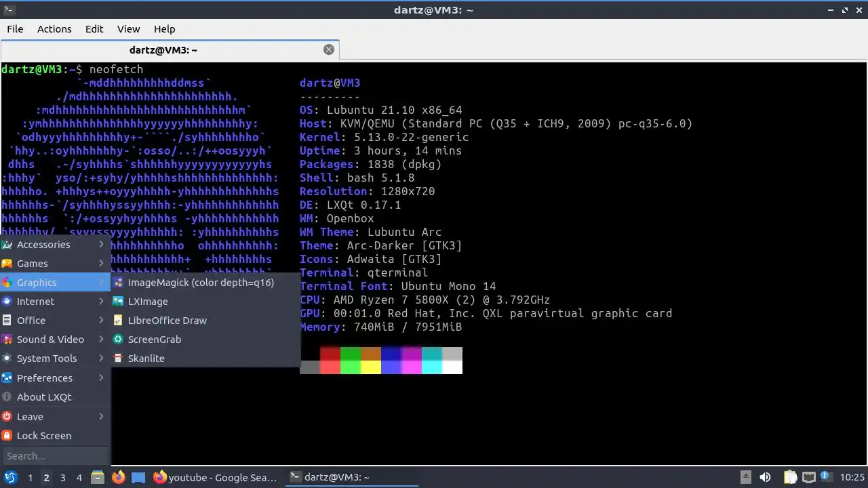Open the Actions menu
This screenshot has height=488, width=868.
pos(54,29)
